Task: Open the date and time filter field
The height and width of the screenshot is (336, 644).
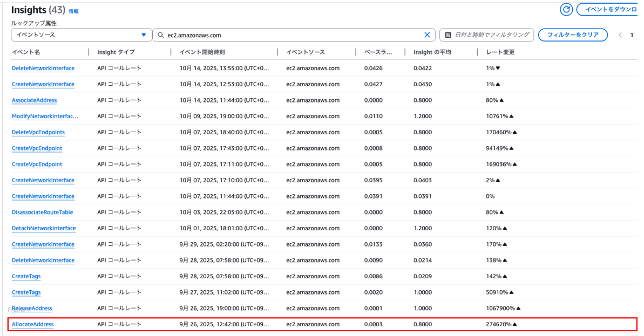Action: pos(491,35)
